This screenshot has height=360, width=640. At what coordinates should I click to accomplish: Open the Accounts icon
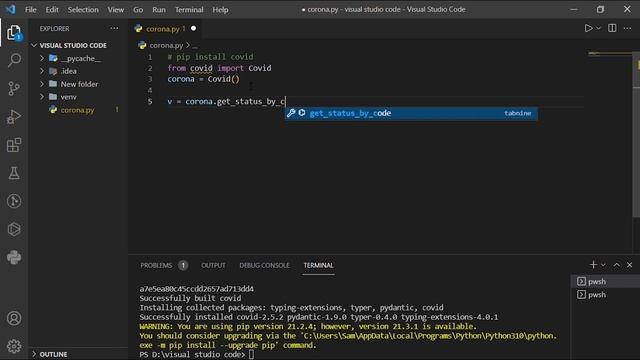[14, 318]
